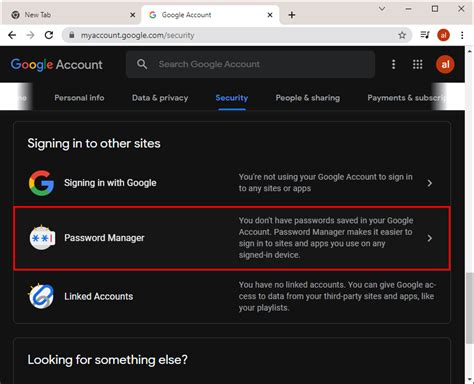Close the New Tab tab
This screenshot has width=474, height=384.
(132, 15)
